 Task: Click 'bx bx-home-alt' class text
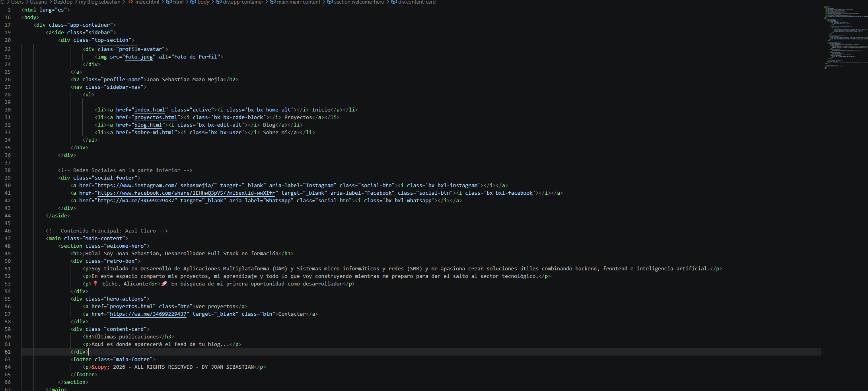(270, 110)
